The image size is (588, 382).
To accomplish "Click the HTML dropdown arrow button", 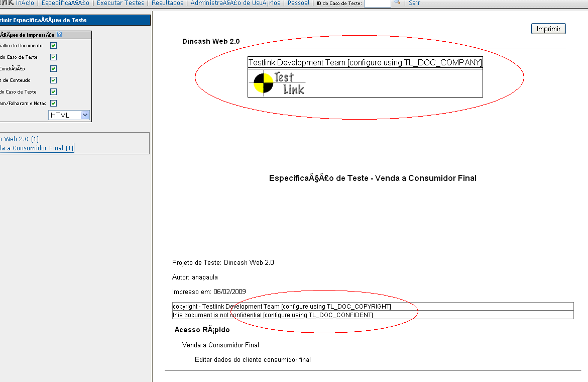I will tap(85, 115).
